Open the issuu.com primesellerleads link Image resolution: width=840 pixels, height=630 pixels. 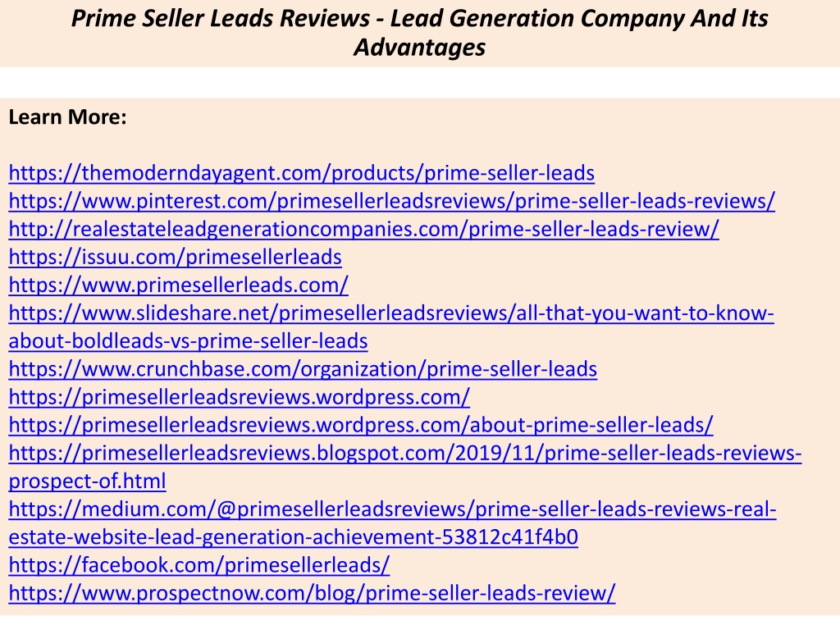pyautogui.click(x=176, y=257)
